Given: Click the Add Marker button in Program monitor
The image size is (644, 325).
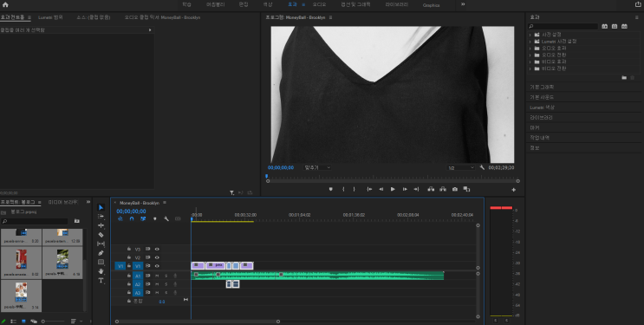Looking at the screenshot, I should click(330, 190).
